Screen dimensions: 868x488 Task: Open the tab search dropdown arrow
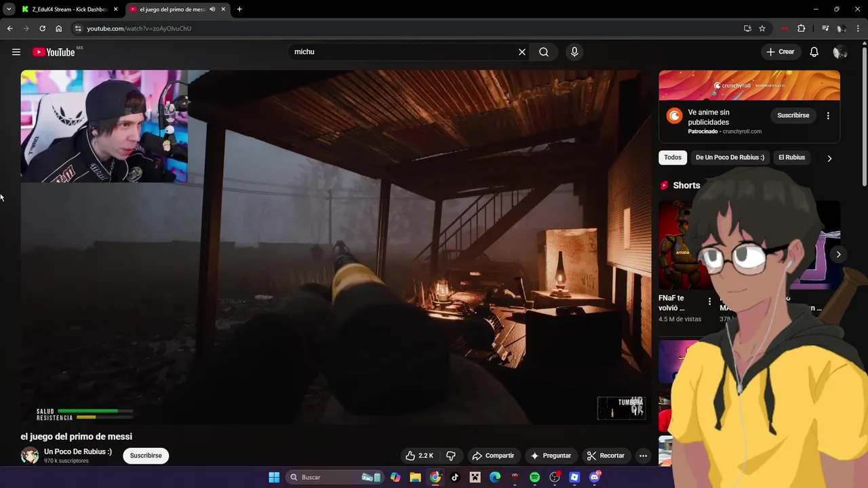pyautogui.click(x=9, y=9)
